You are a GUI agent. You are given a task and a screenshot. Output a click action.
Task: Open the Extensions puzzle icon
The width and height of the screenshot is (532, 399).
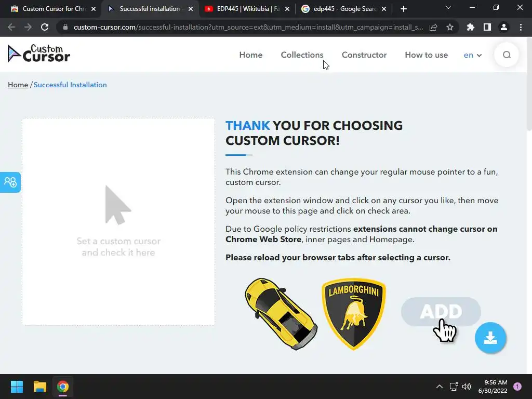click(x=471, y=27)
